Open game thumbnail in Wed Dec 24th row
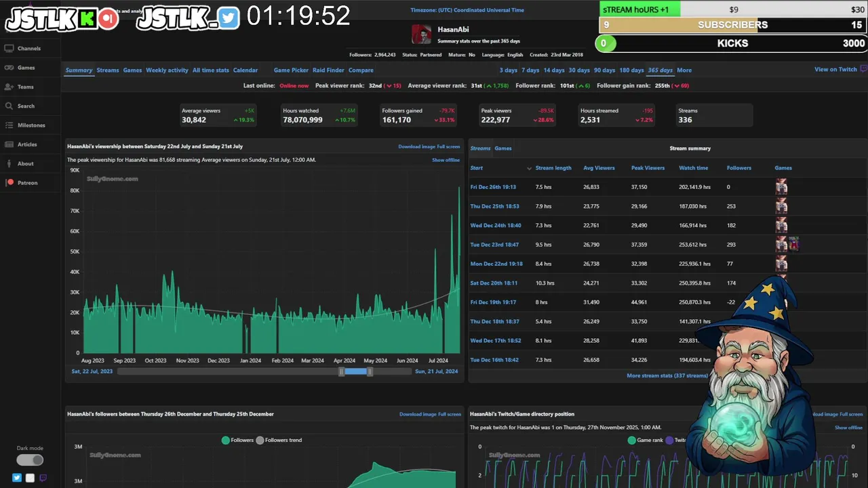The height and width of the screenshot is (488, 868). [781, 225]
